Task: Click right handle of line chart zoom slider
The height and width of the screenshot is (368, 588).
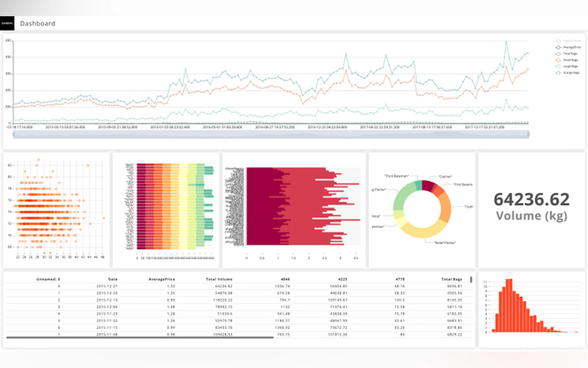Action: [529, 134]
